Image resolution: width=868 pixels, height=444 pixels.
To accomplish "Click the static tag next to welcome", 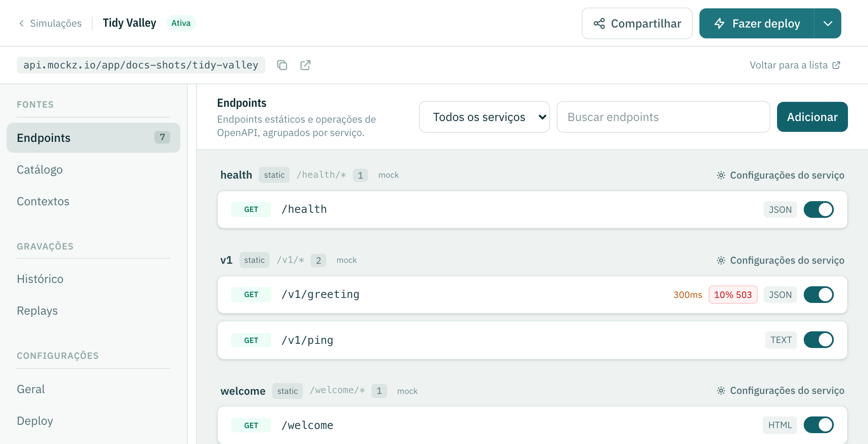I will pyautogui.click(x=288, y=391).
